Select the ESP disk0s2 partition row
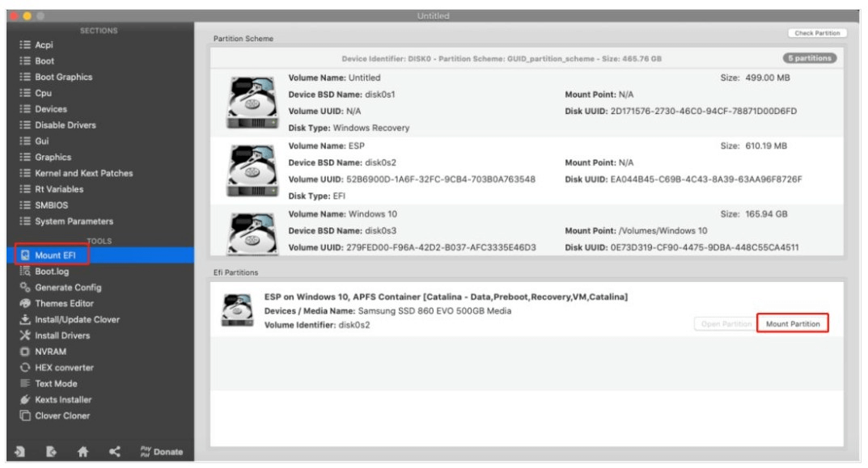This screenshot has width=868, height=468. (526, 171)
